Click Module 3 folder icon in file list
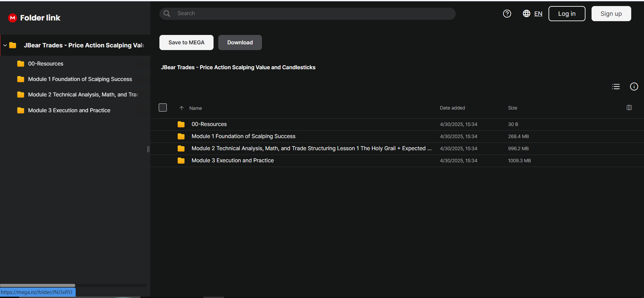 (181, 161)
